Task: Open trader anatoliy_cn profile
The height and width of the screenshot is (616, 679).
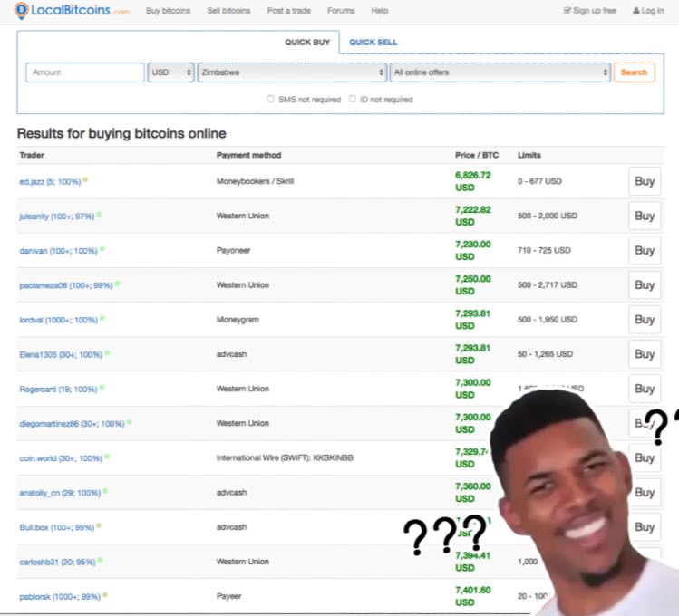Action: [60, 493]
